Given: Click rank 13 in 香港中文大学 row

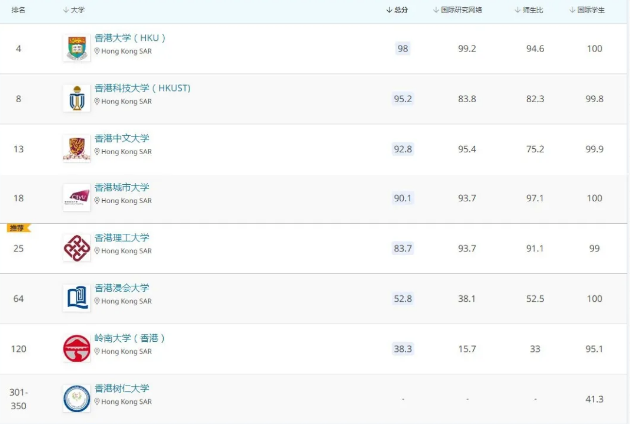Looking at the screenshot, I should click(x=18, y=149).
